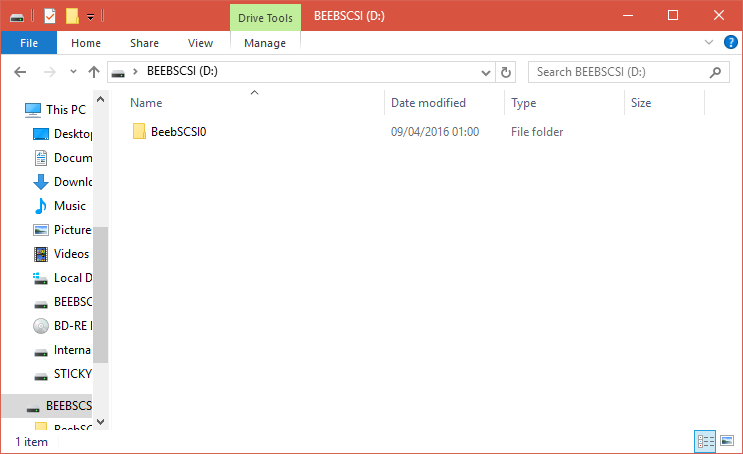This screenshot has height=454, width=743.
Task: Open BD-RE drive in the navigation pane
Action: [x=63, y=326]
